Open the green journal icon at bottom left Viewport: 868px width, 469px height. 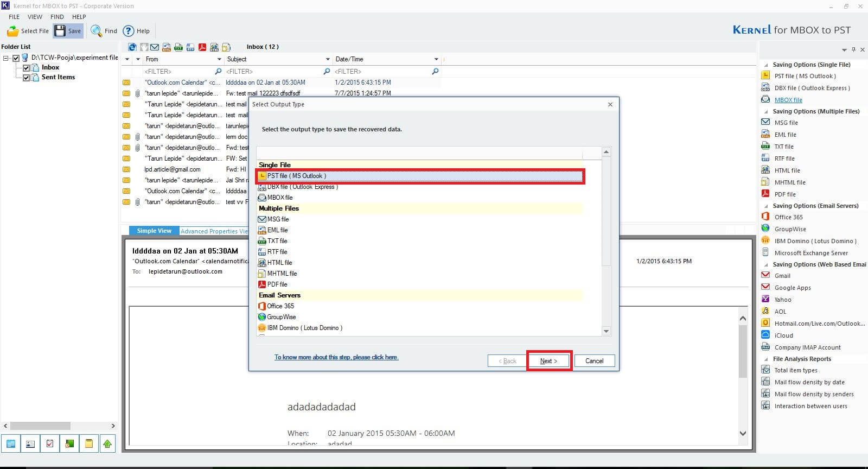point(69,443)
